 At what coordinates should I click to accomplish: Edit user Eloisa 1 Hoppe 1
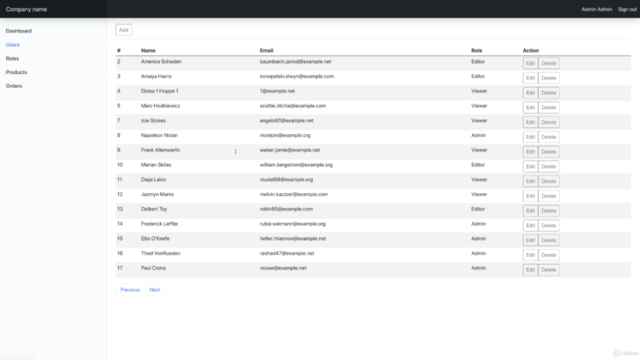pyautogui.click(x=530, y=93)
